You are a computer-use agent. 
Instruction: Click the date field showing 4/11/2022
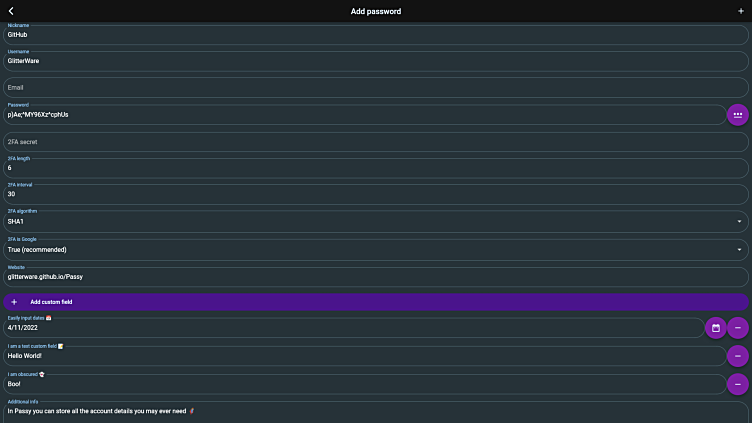point(350,327)
